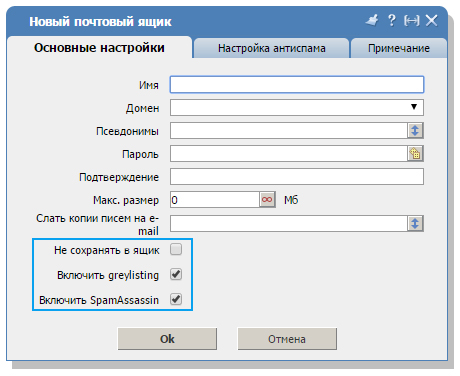
Task: Generate a password with the Пароль icon
Action: point(415,153)
